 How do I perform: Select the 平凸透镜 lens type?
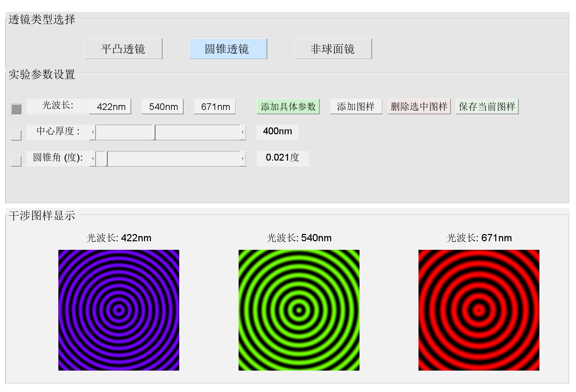[x=123, y=49]
